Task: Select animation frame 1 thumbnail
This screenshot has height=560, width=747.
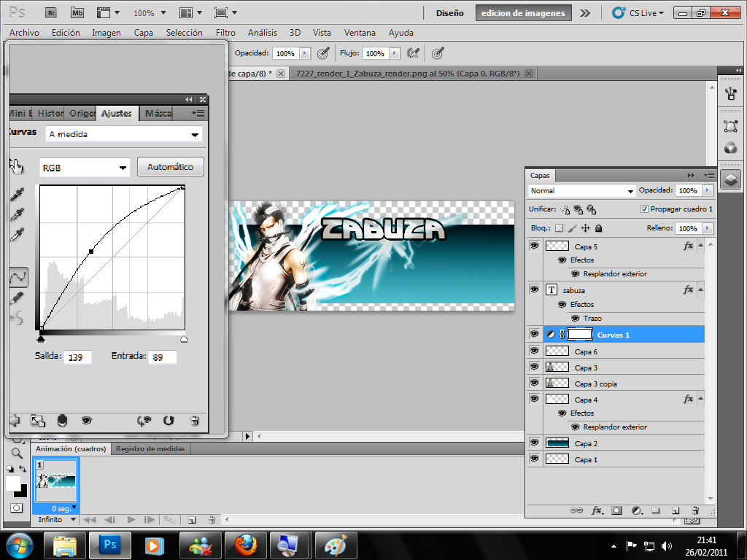Action: pyautogui.click(x=56, y=480)
